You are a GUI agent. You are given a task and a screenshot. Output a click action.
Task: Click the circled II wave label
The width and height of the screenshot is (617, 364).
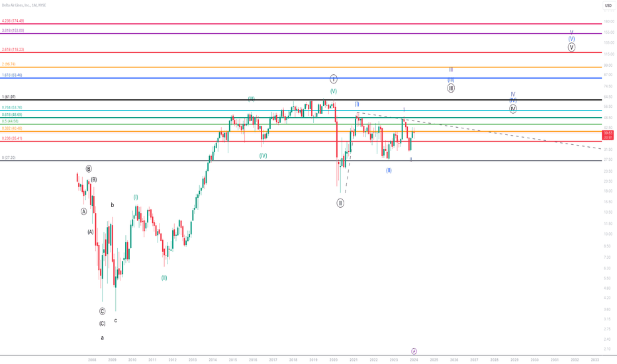pyautogui.click(x=340, y=203)
